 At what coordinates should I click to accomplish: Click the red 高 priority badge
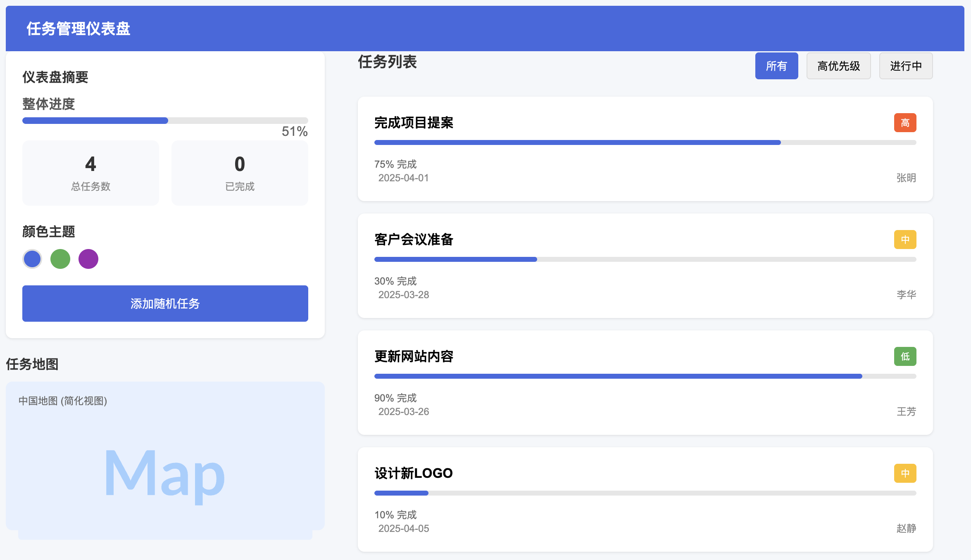905,123
